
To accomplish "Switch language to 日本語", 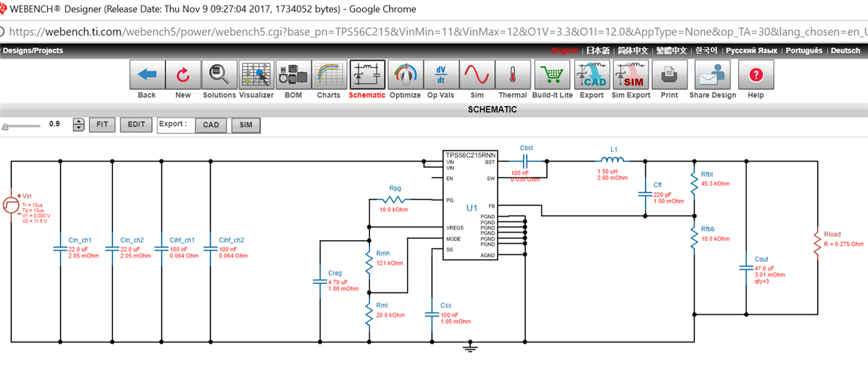I will [598, 51].
